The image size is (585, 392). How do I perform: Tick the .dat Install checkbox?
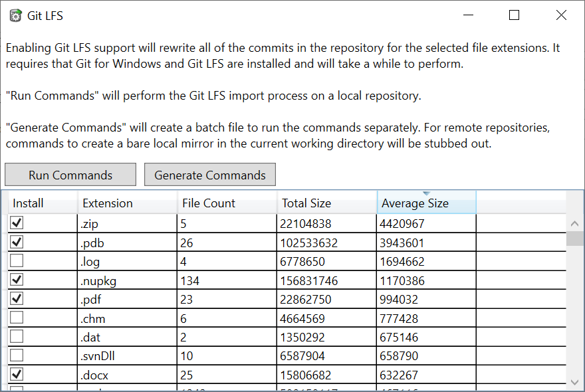point(17,336)
